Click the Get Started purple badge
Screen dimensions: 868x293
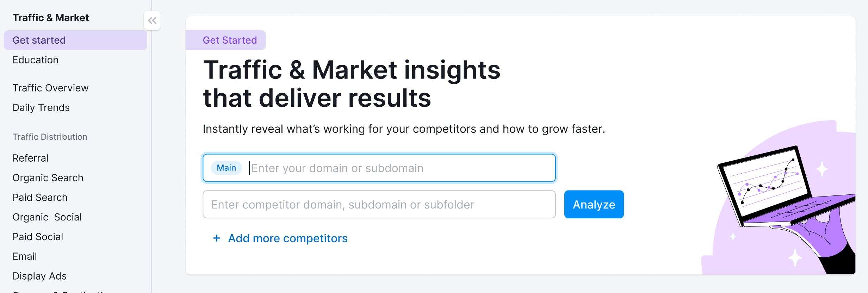tap(230, 40)
